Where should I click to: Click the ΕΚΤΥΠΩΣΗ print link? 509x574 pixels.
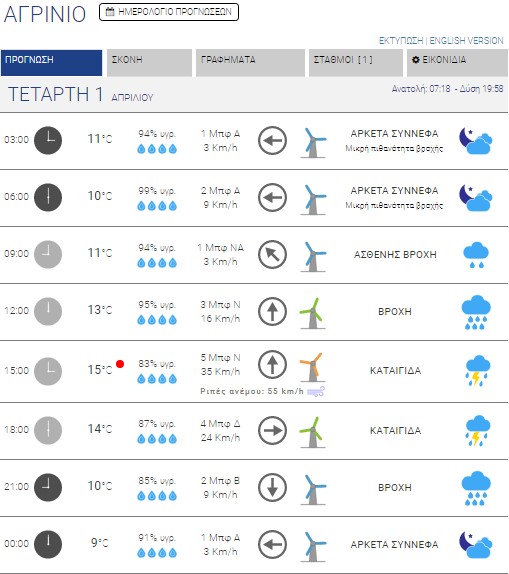coord(401,41)
